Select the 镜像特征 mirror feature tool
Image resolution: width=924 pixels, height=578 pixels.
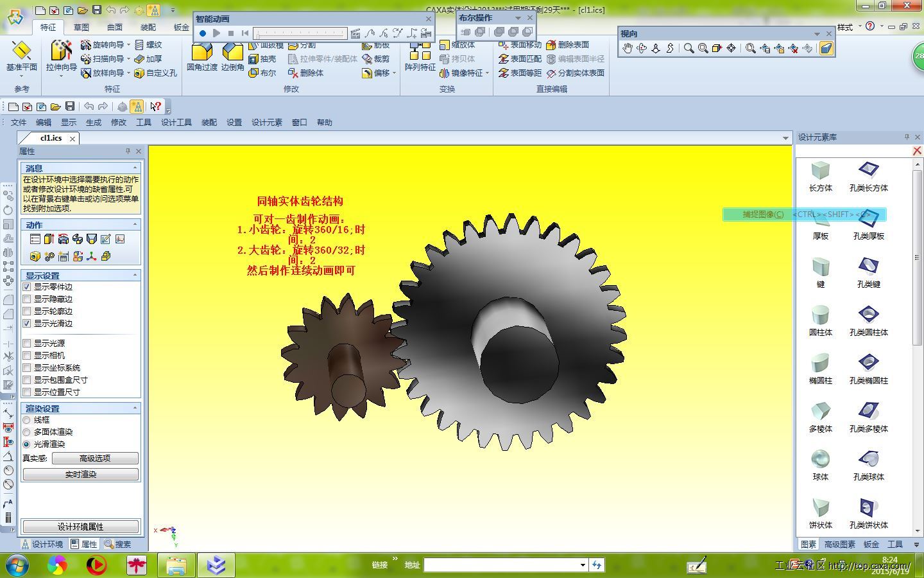click(x=461, y=73)
